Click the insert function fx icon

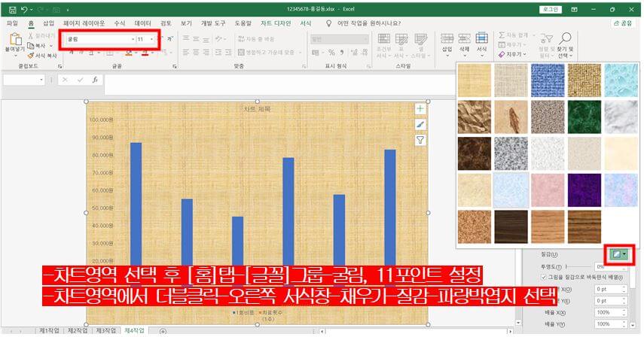(95, 80)
